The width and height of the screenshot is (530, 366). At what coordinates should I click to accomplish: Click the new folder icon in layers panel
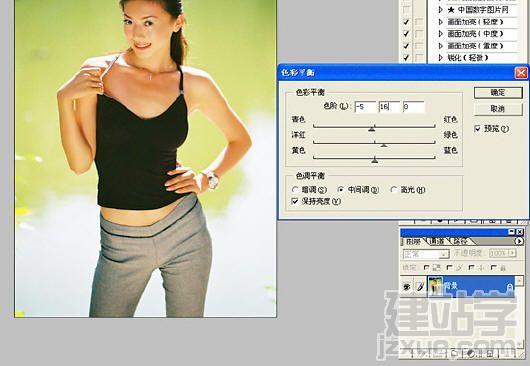(455, 353)
